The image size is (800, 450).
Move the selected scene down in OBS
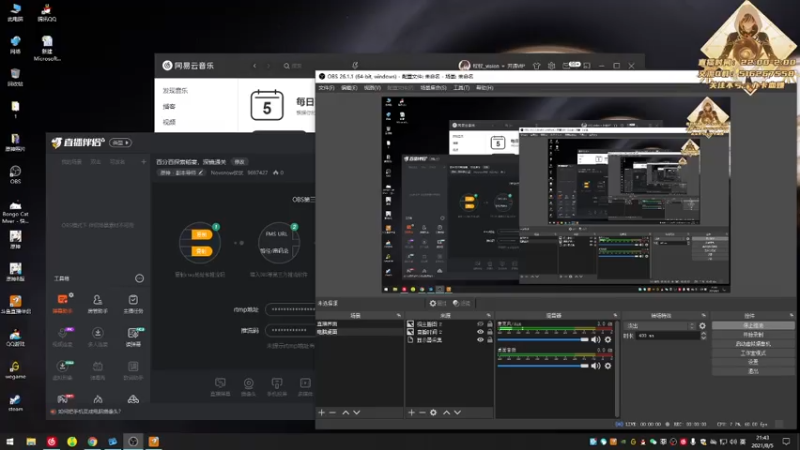tap(357, 412)
